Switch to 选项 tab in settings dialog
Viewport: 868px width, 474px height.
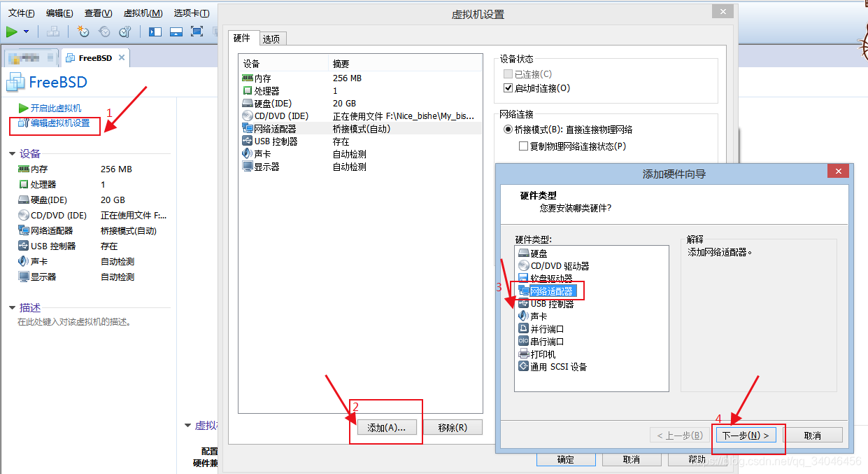coord(271,39)
